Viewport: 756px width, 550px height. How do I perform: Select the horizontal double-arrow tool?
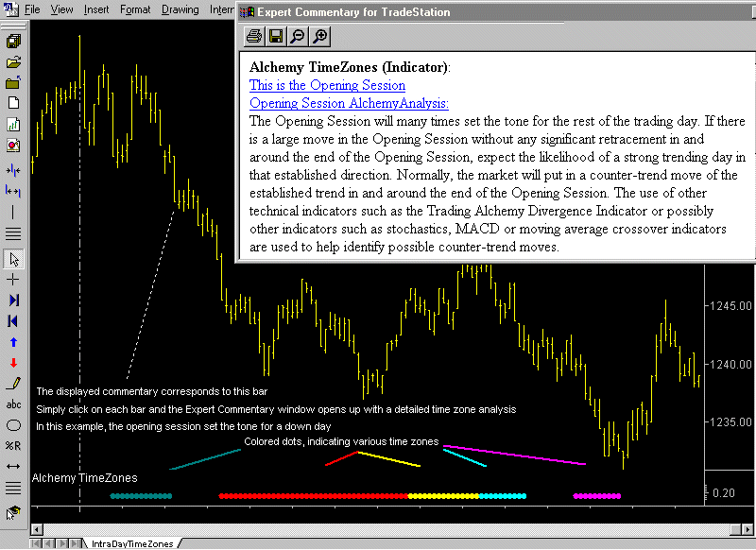coord(13,466)
